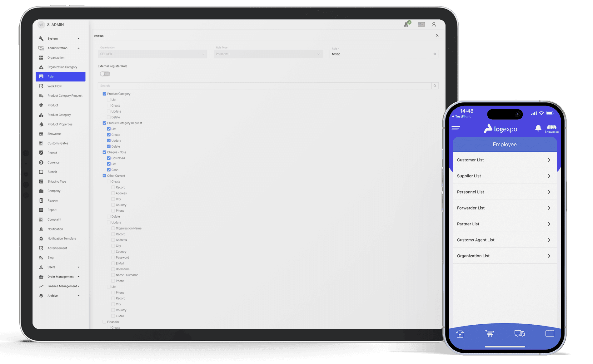Expand the Order Management menu arrow
593x364 pixels.
tap(78, 277)
